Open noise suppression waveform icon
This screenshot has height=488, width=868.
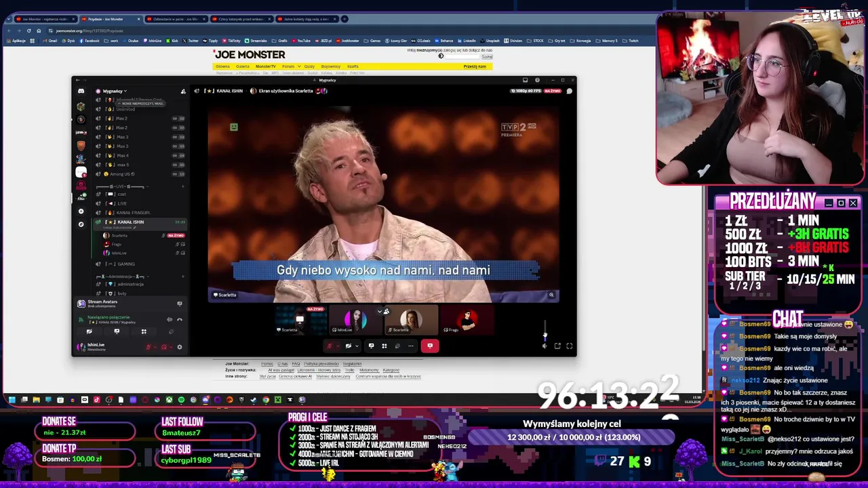[x=170, y=319]
